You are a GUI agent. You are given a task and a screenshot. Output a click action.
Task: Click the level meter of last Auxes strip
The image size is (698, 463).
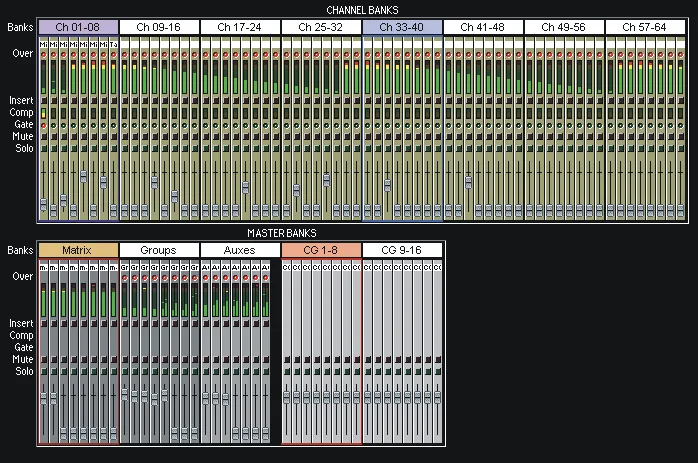(x=266, y=300)
